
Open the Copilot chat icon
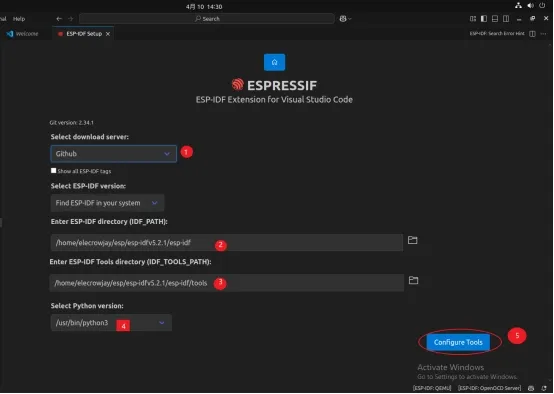tap(343, 19)
